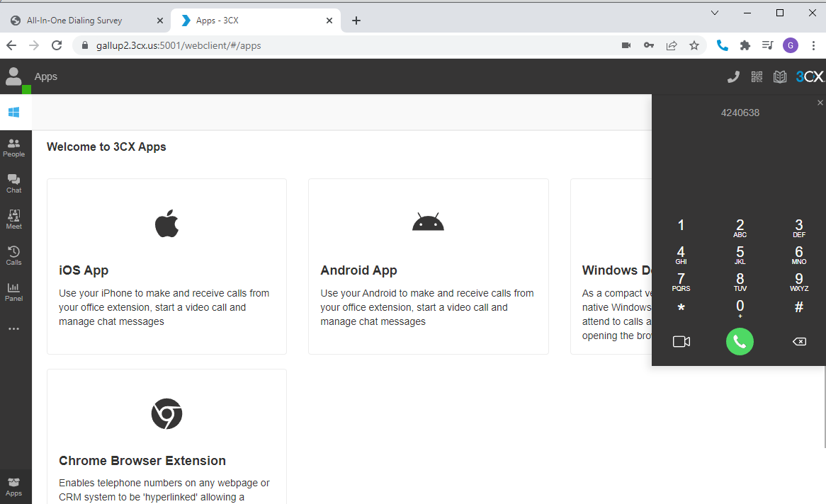Viewport: 826px width, 504px height.
Task: Open a new browser tab
Action: tap(356, 21)
